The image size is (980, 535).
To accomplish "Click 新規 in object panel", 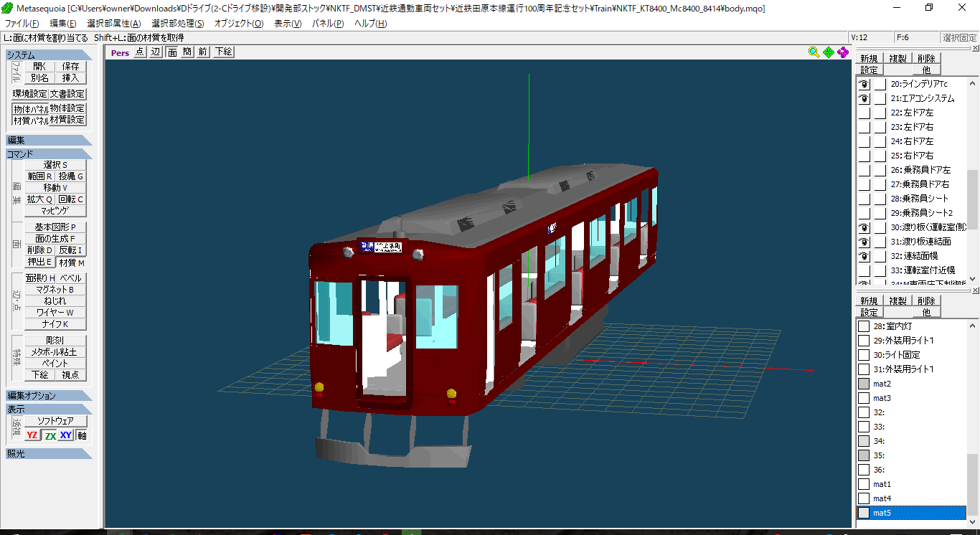I will coord(869,59).
